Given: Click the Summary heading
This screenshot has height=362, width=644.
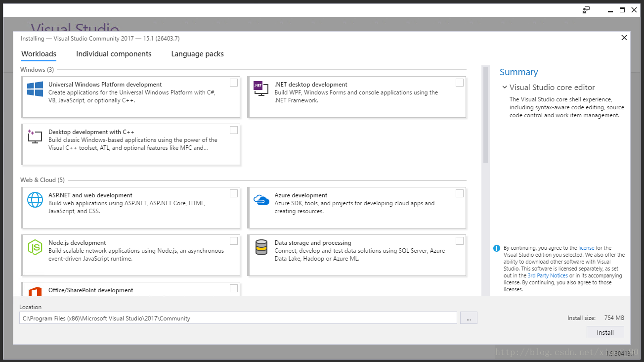Looking at the screenshot, I should tap(518, 72).
